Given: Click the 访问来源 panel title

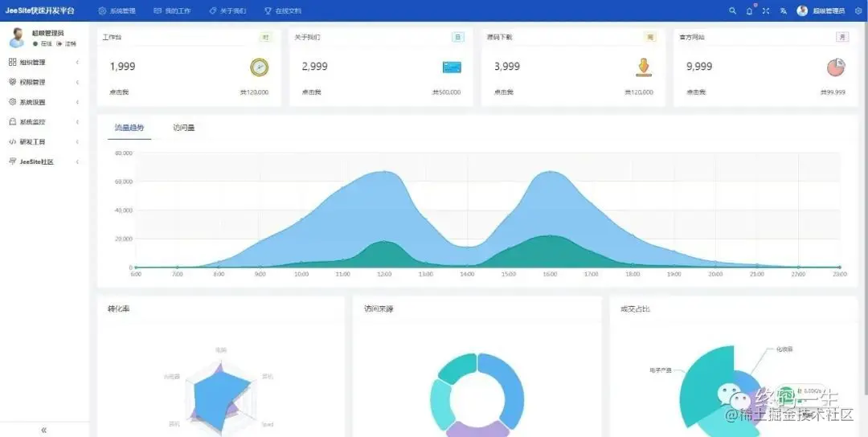Looking at the screenshot, I should (379, 308).
